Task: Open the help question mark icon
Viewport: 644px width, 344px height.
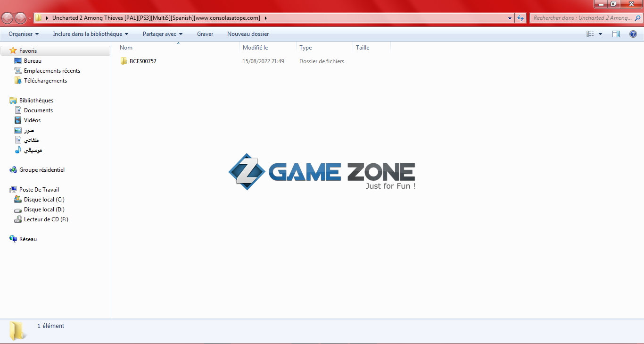Action: [633, 34]
